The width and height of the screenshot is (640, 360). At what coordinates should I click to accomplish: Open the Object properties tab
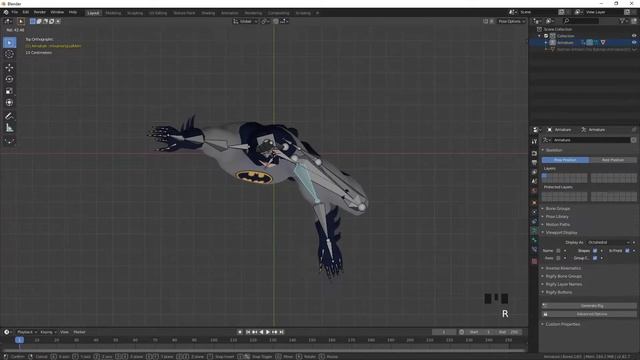pyautogui.click(x=534, y=203)
